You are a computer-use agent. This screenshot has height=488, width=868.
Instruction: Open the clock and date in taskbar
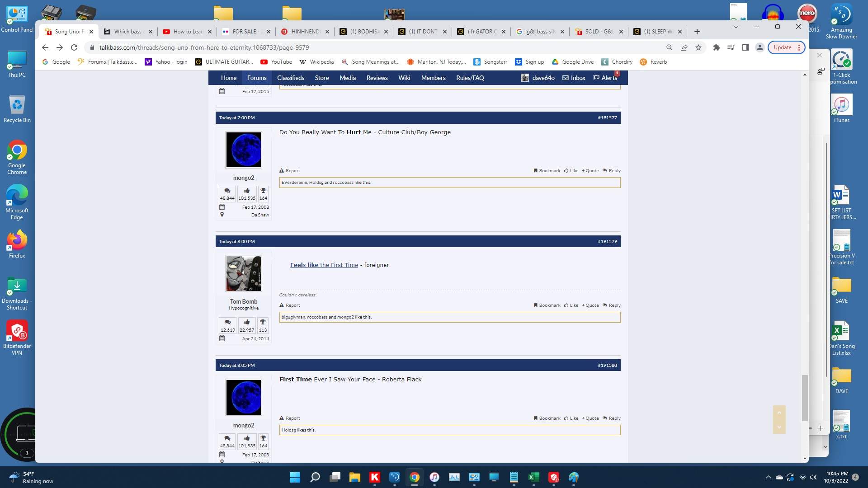(x=836, y=477)
